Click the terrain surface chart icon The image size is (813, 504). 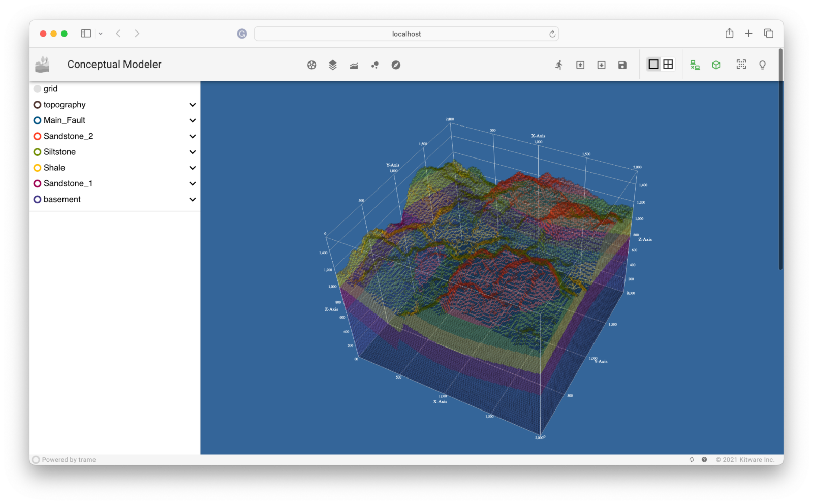354,65
